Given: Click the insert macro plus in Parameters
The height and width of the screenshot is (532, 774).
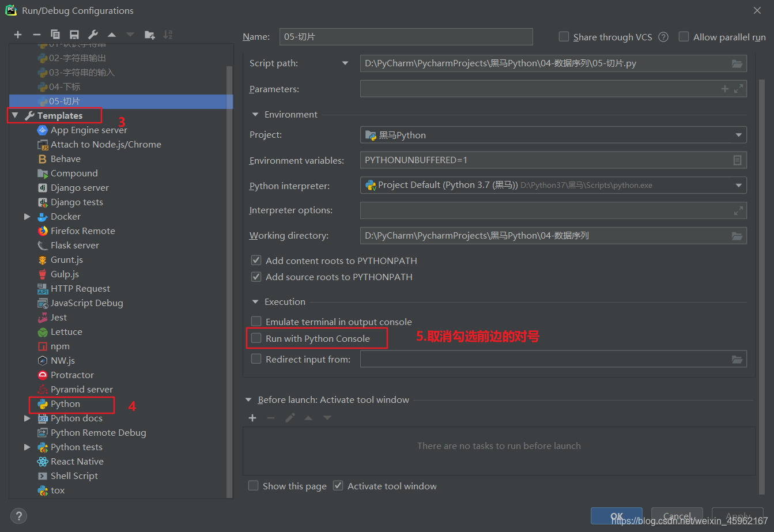Looking at the screenshot, I should tap(725, 89).
